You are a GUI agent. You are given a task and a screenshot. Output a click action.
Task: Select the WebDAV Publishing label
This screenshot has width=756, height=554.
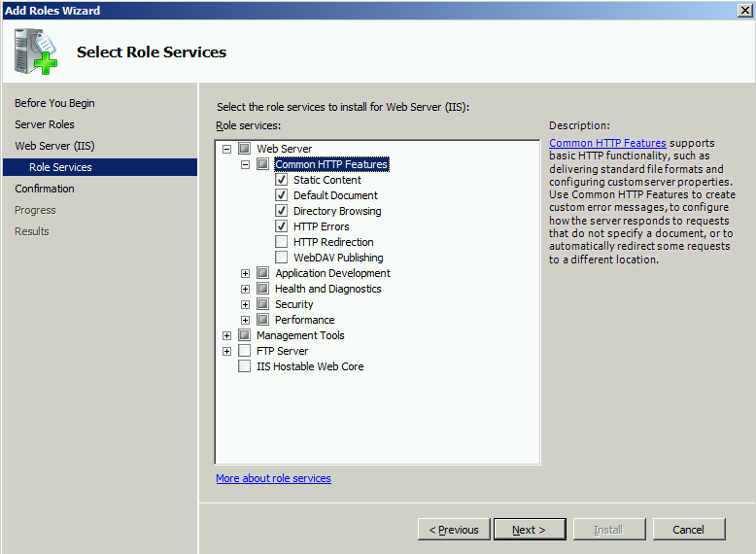click(x=338, y=258)
